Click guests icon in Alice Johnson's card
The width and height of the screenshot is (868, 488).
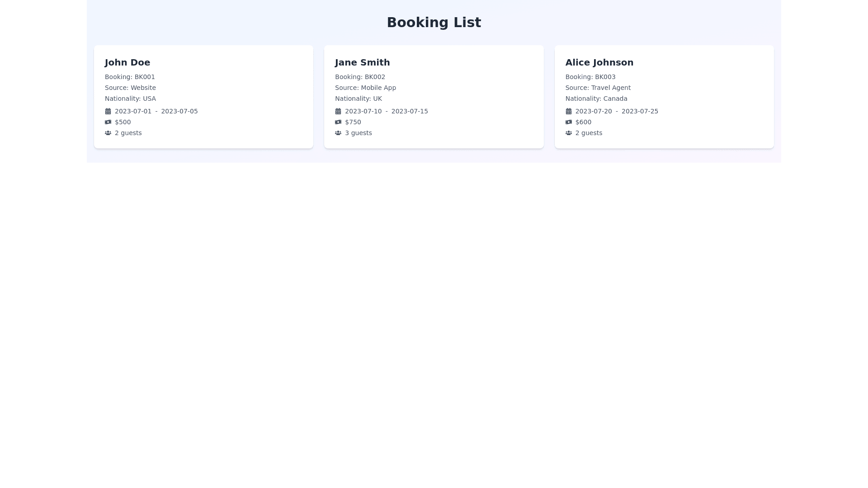[x=568, y=133]
